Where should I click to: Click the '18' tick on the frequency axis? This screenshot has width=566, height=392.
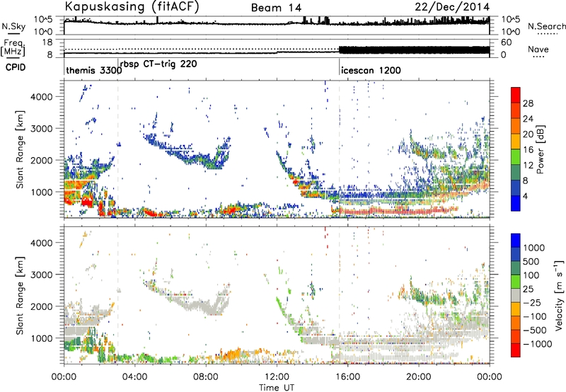point(47,42)
